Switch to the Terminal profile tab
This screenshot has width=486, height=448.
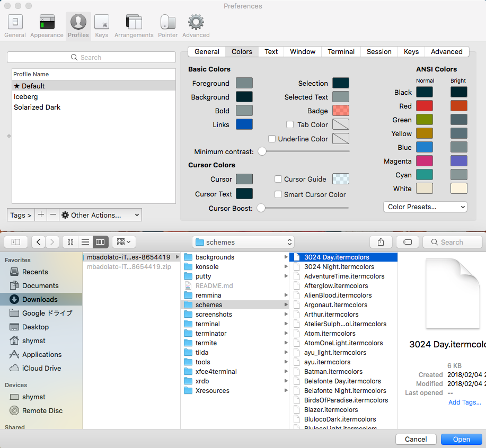click(x=341, y=52)
